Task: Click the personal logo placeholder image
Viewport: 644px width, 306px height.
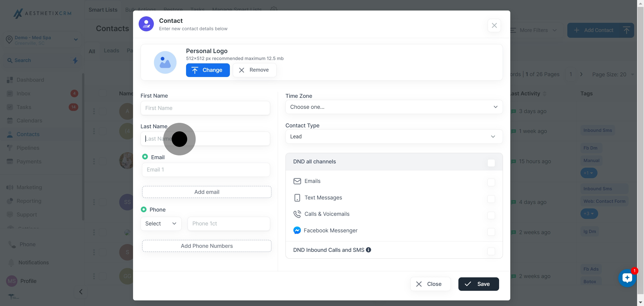Action: tap(165, 62)
